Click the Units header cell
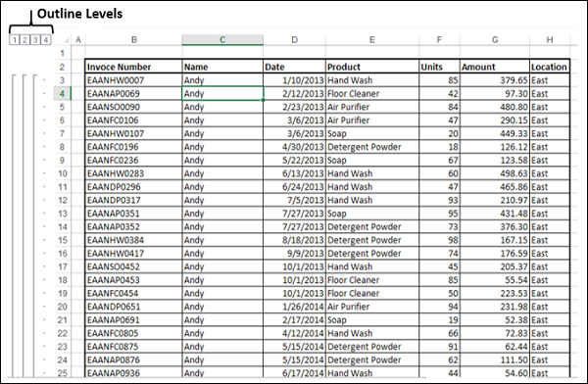This screenshot has width=588, height=384. [x=439, y=67]
